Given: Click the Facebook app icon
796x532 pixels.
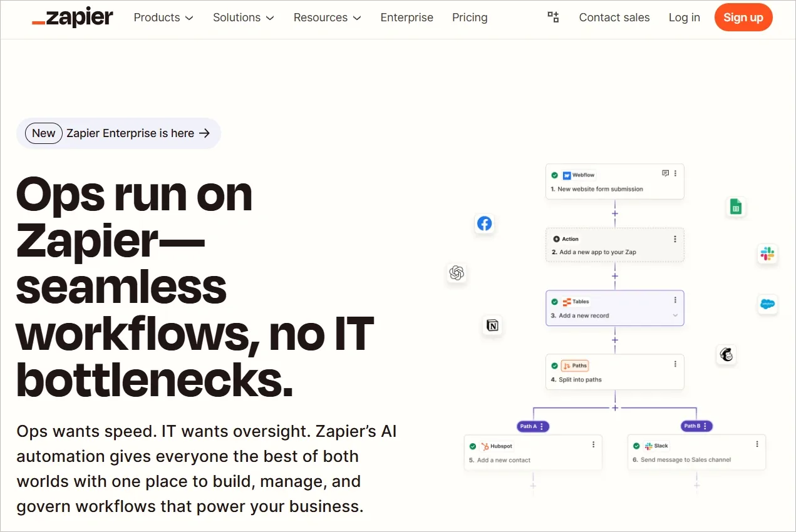Looking at the screenshot, I should click(484, 223).
